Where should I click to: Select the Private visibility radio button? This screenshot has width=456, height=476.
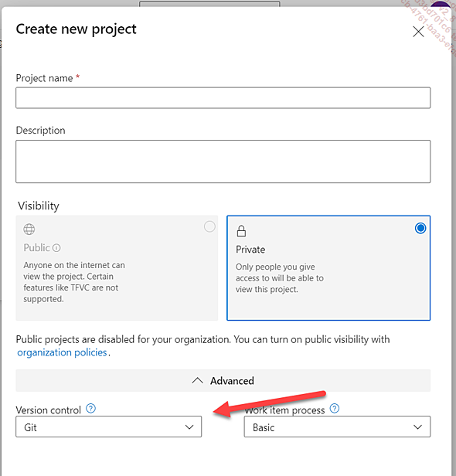click(x=420, y=228)
